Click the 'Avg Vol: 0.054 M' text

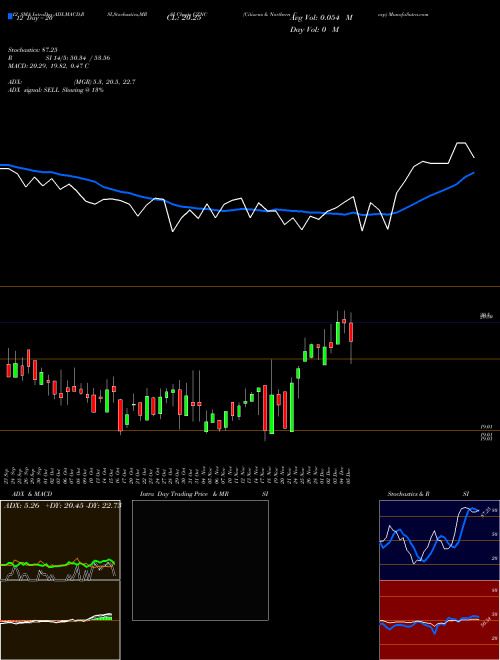click(321, 18)
